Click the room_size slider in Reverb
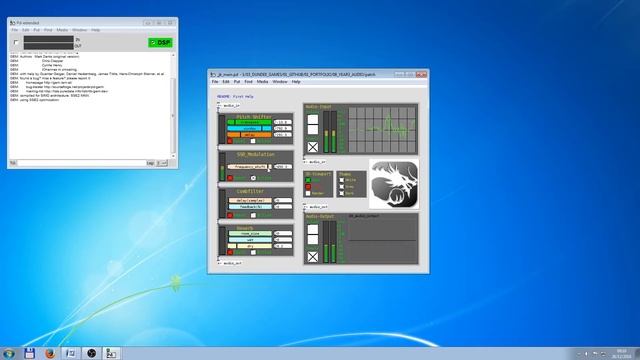 [x=249, y=233]
